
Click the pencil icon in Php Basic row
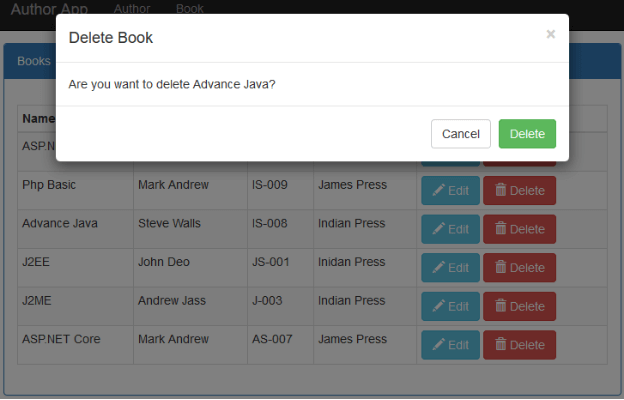[x=438, y=190]
